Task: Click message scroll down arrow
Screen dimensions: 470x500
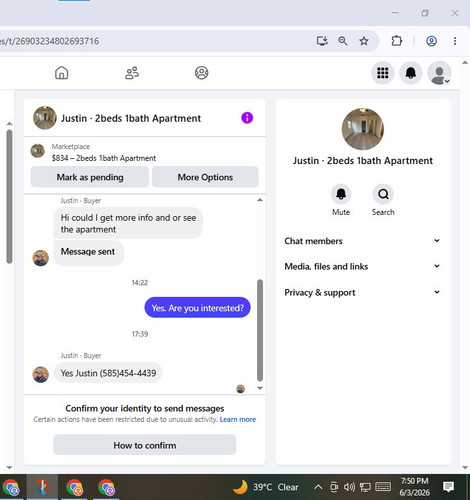Action: pyautogui.click(x=260, y=388)
